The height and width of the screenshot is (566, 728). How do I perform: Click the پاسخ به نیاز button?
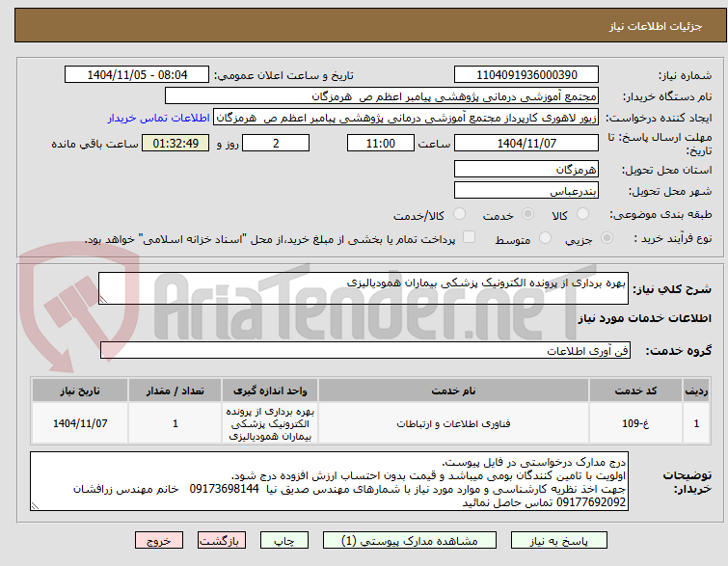click(x=559, y=541)
